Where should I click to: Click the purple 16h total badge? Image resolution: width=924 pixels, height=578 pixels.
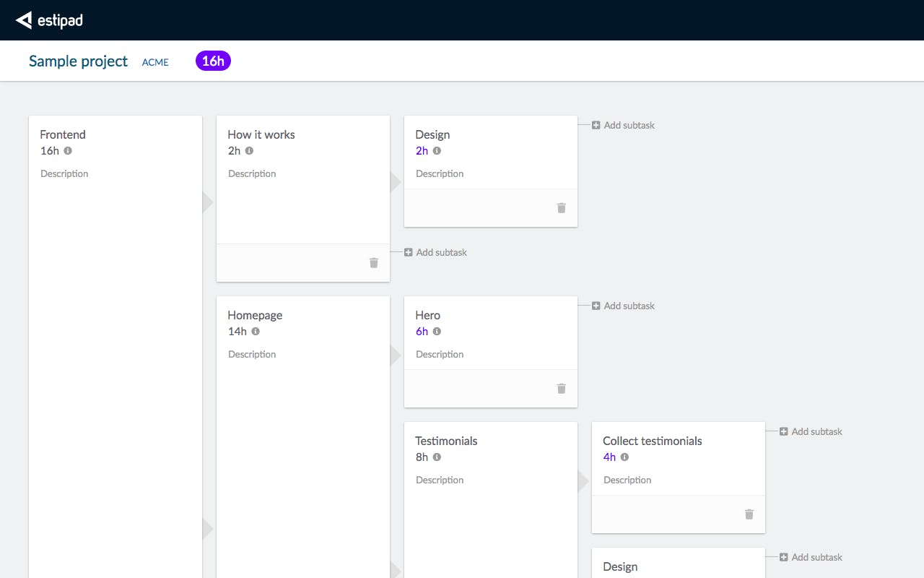[x=213, y=61]
